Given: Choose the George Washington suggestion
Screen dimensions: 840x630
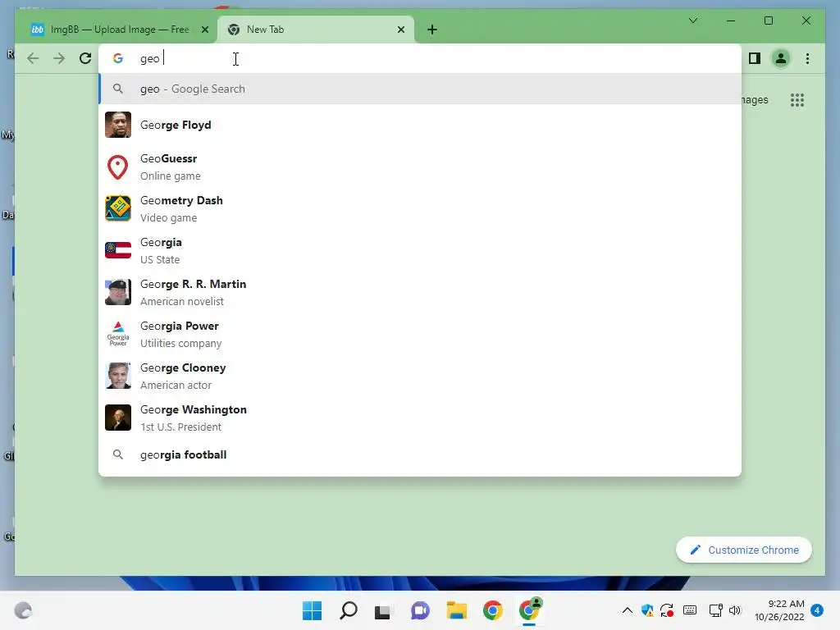Looking at the screenshot, I should 420,418.
